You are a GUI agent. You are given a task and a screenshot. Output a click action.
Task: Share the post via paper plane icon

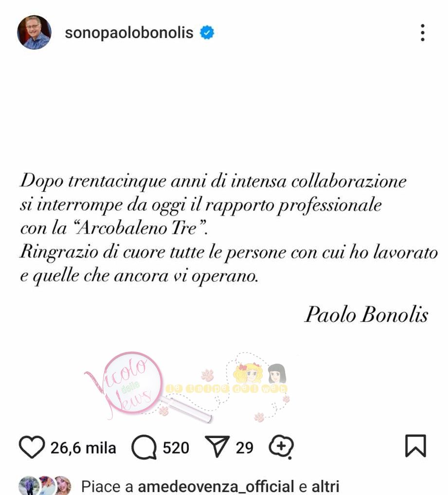tap(217, 446)
